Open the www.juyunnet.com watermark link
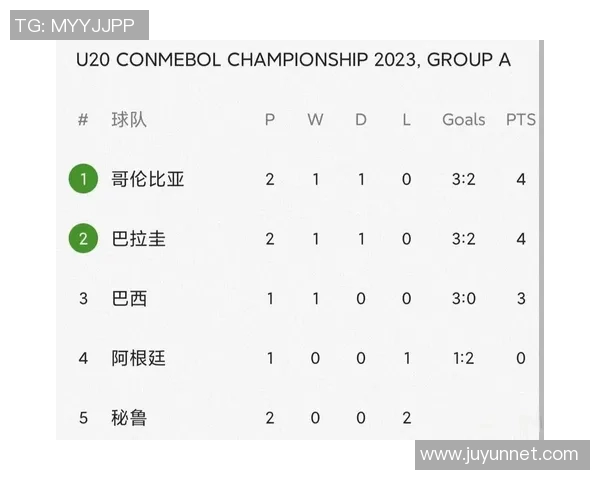600x480 pixels. pos(499,455)
